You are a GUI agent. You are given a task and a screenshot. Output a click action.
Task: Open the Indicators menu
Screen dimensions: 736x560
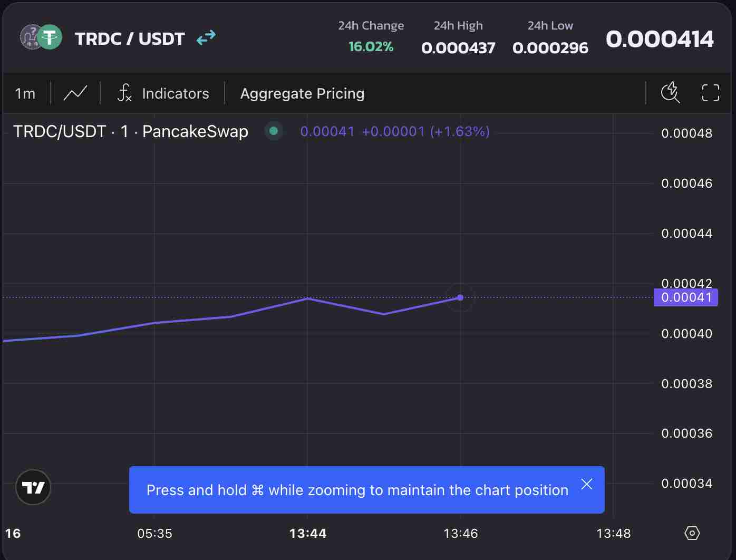pos(176,93)
